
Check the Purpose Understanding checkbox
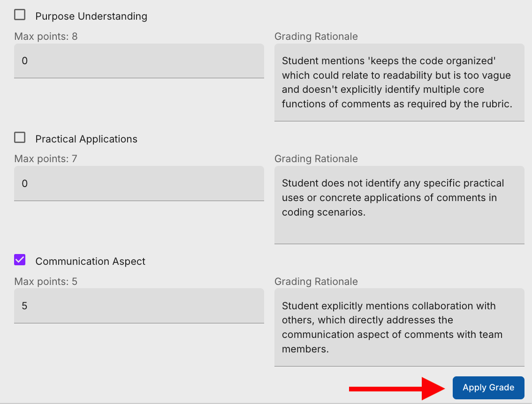[20, 15]
